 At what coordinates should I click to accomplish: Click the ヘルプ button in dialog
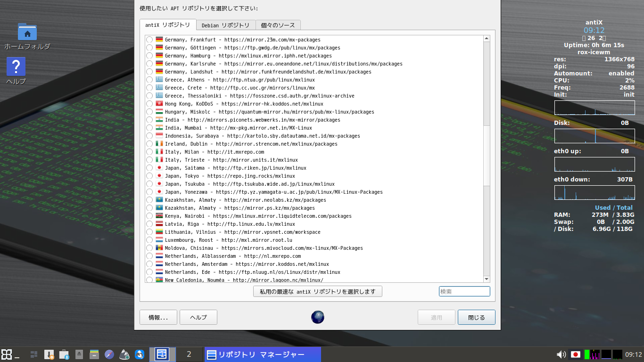coord(198,317)
